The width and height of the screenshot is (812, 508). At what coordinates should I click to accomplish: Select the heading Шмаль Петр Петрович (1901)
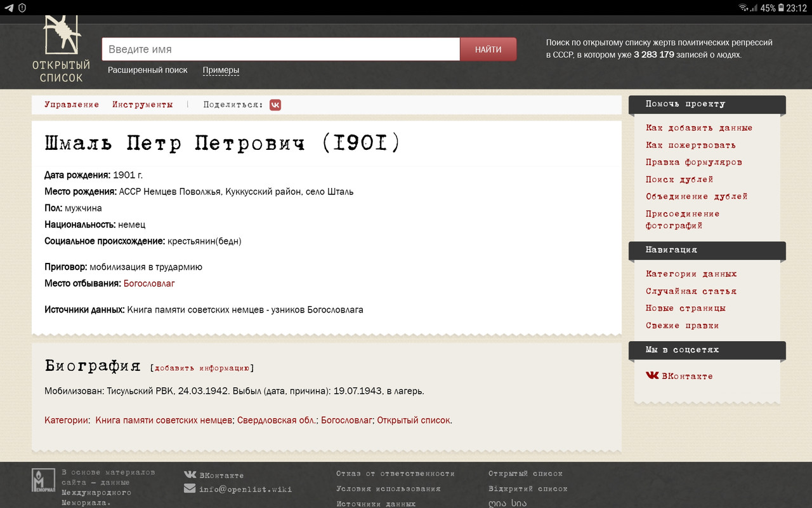coord(223,144)
